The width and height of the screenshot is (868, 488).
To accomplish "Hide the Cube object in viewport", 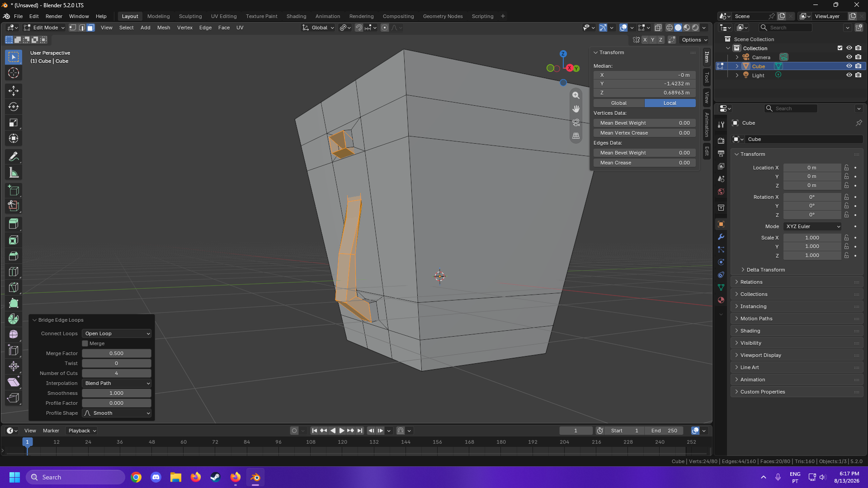I will (849, 66).
